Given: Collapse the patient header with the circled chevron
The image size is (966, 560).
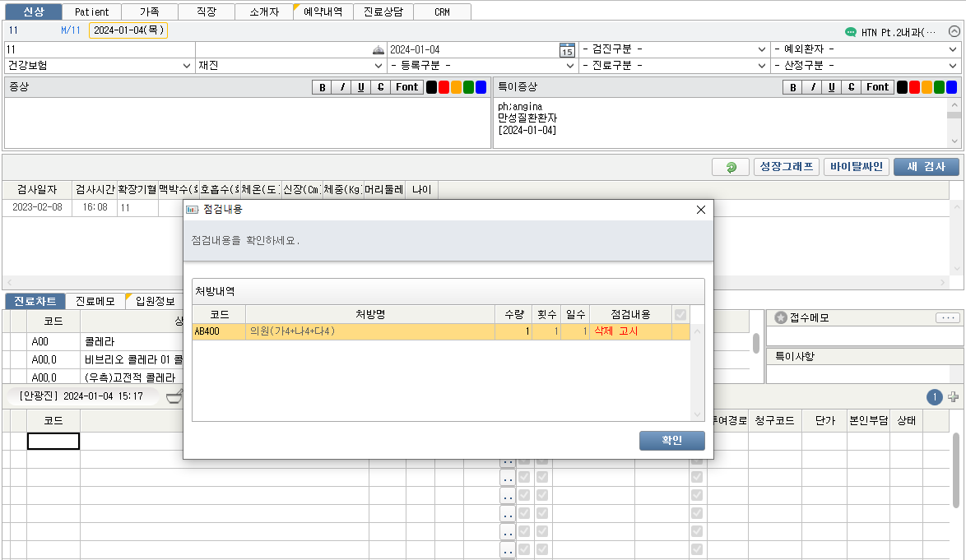Looking at the screenshot, I should point(954,32).
